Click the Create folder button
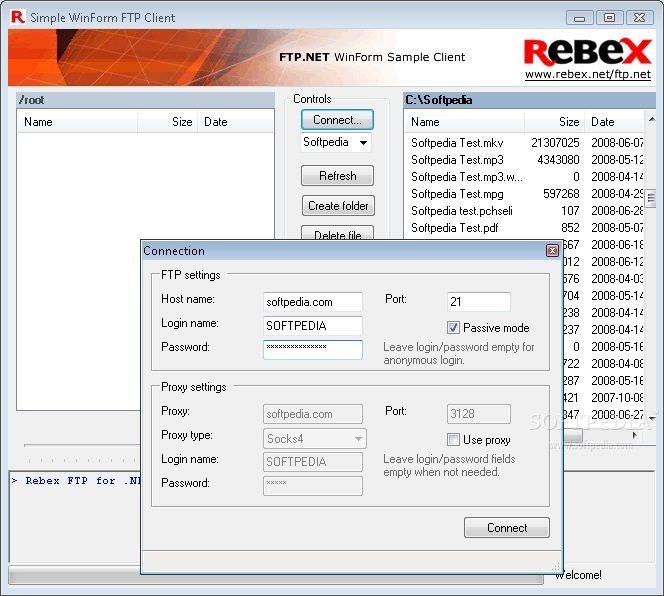 pos(337,206)
